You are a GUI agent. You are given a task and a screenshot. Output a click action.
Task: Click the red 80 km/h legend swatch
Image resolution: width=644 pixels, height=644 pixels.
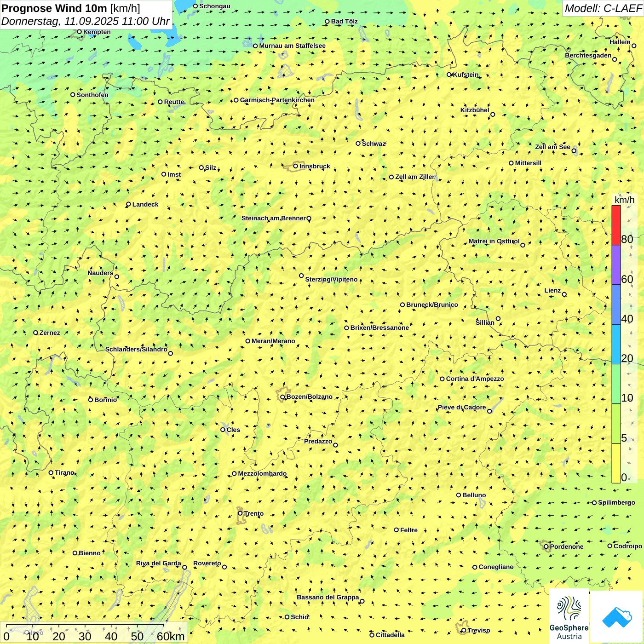point(616,225)
